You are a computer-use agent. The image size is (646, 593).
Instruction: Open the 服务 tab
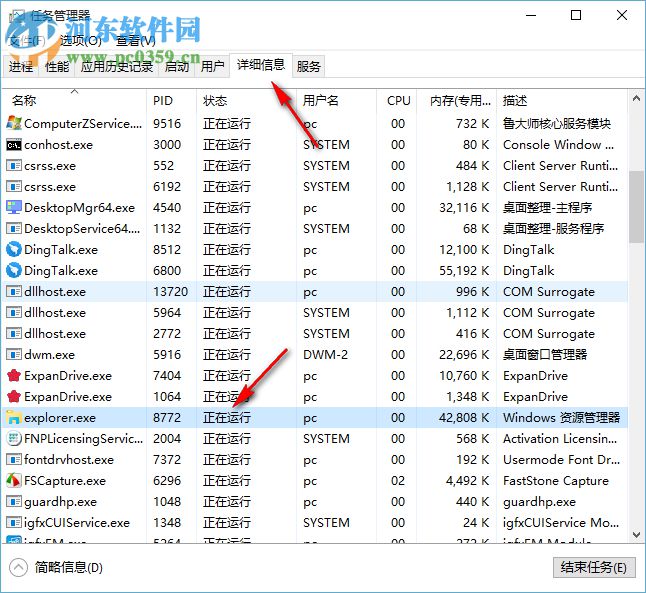click(309, 66)
